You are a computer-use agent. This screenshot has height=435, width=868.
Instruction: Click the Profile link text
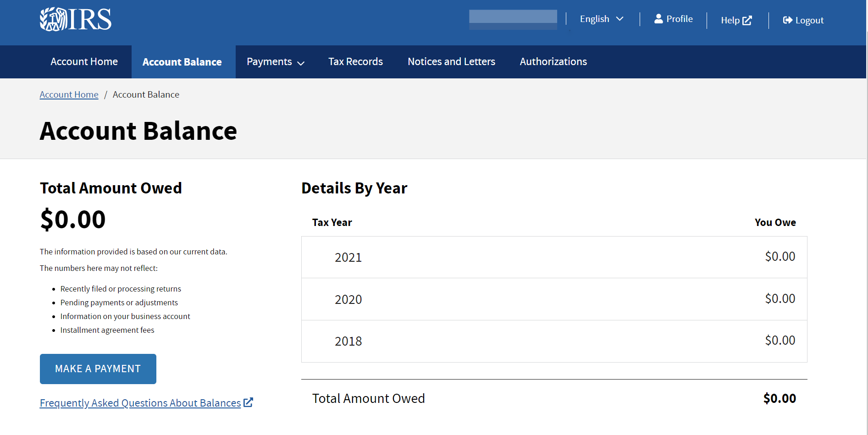click(x=680, y=19)
